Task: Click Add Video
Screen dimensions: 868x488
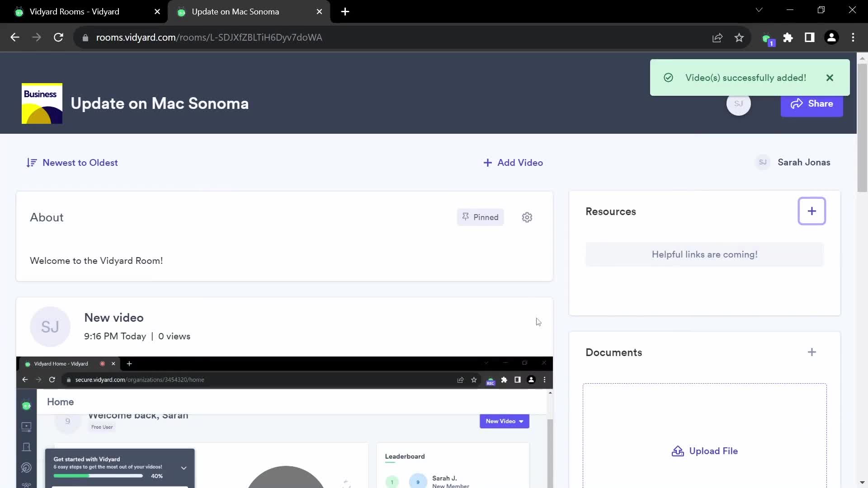Action: [513, 163]
